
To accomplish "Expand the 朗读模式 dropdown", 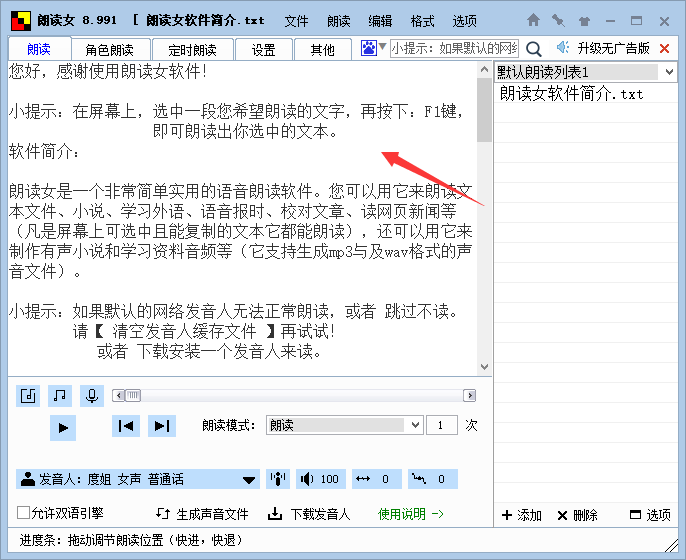I will [x=416, y=425].
